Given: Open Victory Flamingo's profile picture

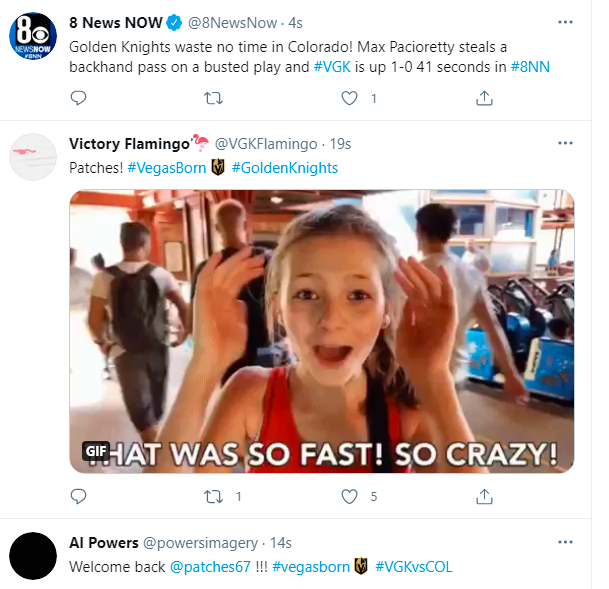Looking at the screenshot, I should (x=33, y=157).
